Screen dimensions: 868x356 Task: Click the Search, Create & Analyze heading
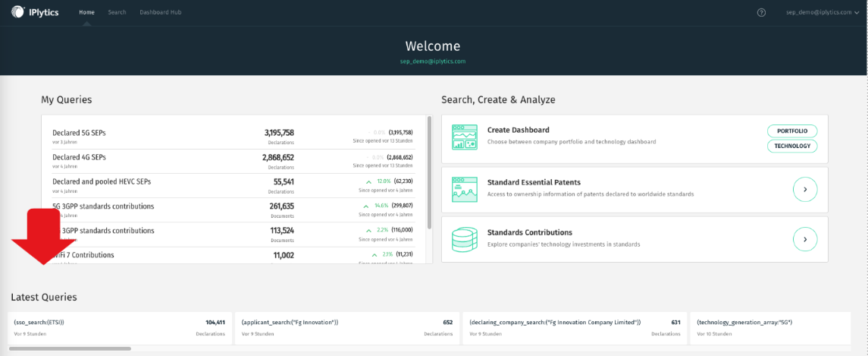point(498,99)
